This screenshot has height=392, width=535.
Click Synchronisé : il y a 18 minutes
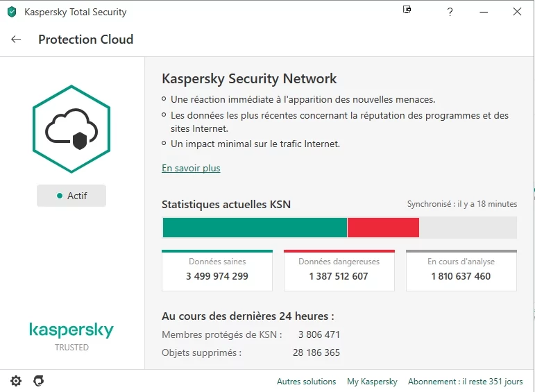[462, 204]
